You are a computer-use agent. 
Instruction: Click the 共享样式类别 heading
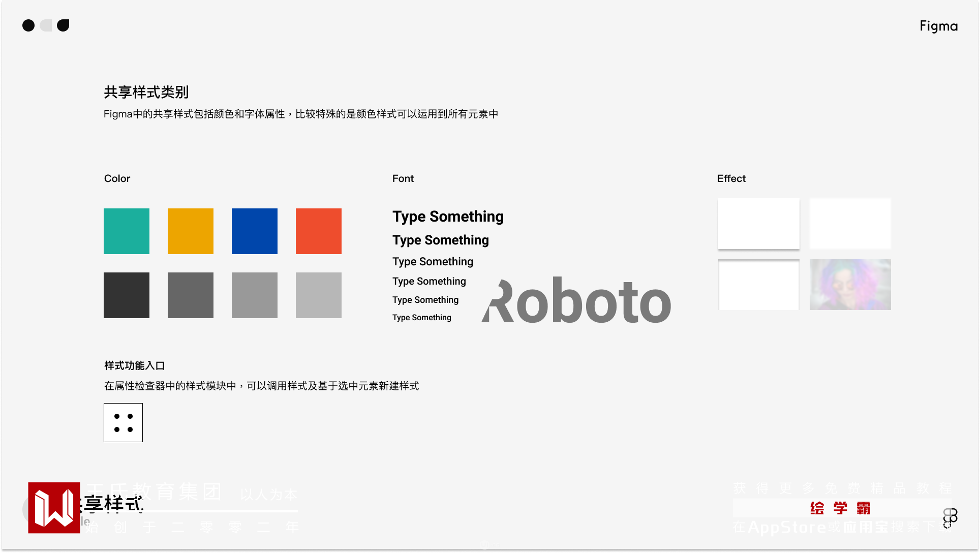(x=146, y=93)
